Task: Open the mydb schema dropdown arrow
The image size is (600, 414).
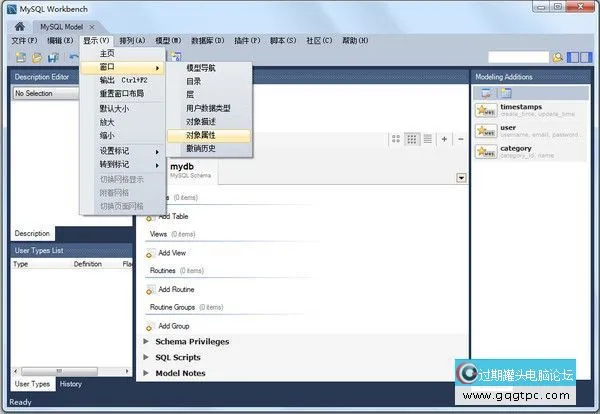Action: [461, 177]
